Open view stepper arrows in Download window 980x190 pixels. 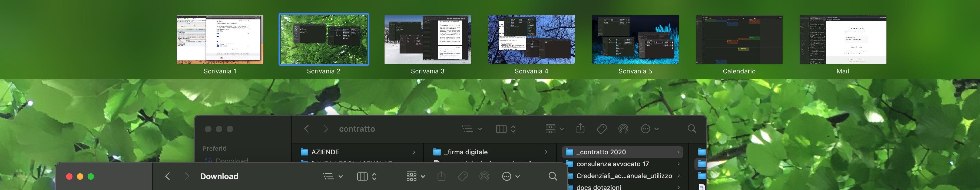tap(374, 176)
